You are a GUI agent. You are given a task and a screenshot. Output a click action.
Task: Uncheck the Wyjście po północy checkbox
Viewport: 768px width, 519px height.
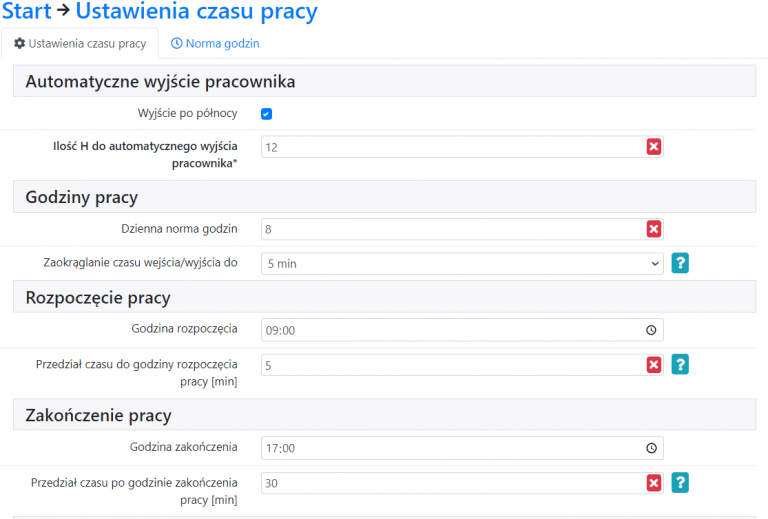click(x=267, y=114)
